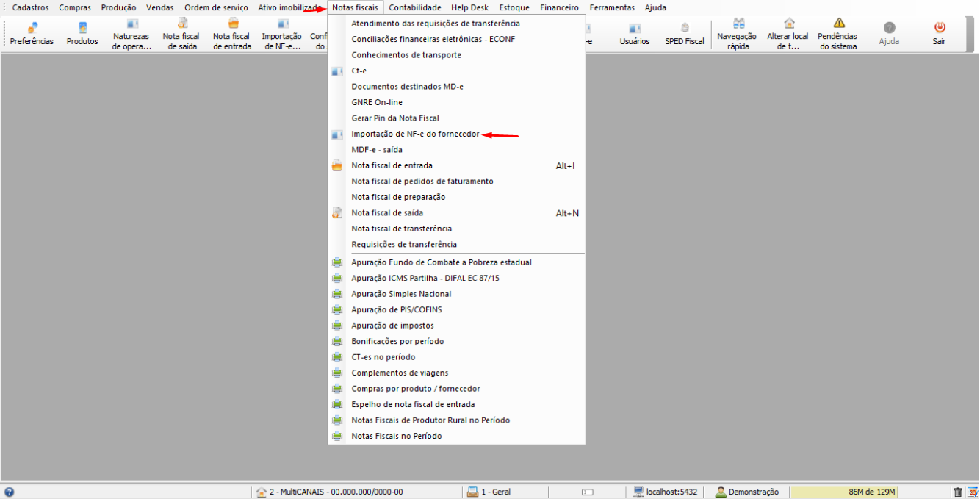Expand the Financeiro menu
Image resolution: width=980 pixels, height=499 pixels.
coord(559,7)
